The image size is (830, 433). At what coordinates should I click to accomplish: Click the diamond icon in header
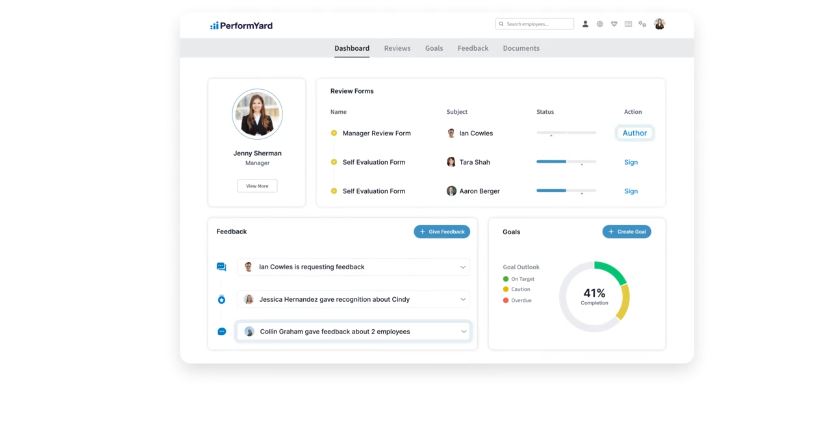[614, 24]
